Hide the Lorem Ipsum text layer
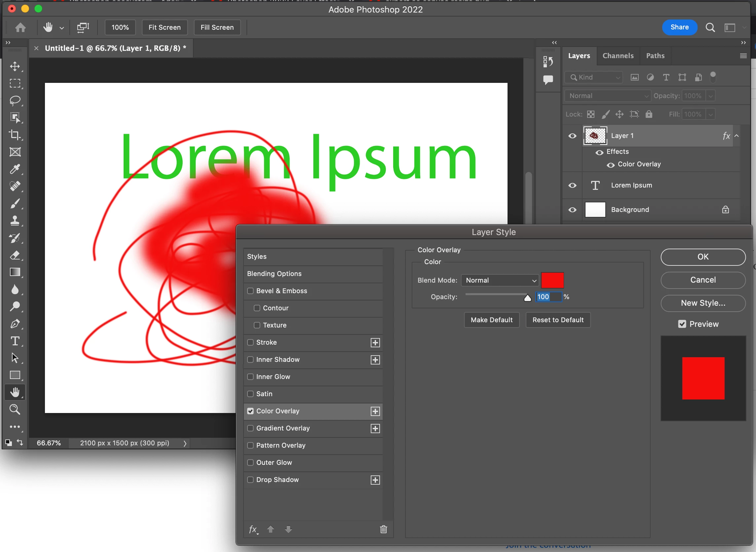 click(572, 185)
